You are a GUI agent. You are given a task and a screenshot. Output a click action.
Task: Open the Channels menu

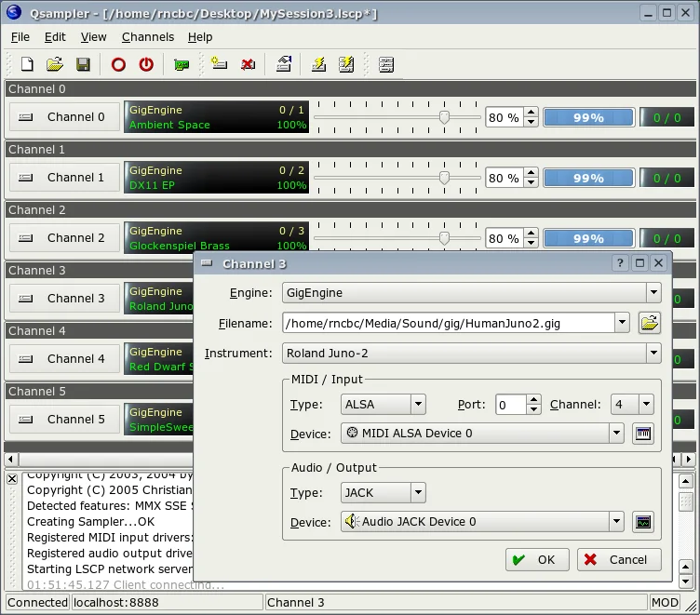click(148, 37)
